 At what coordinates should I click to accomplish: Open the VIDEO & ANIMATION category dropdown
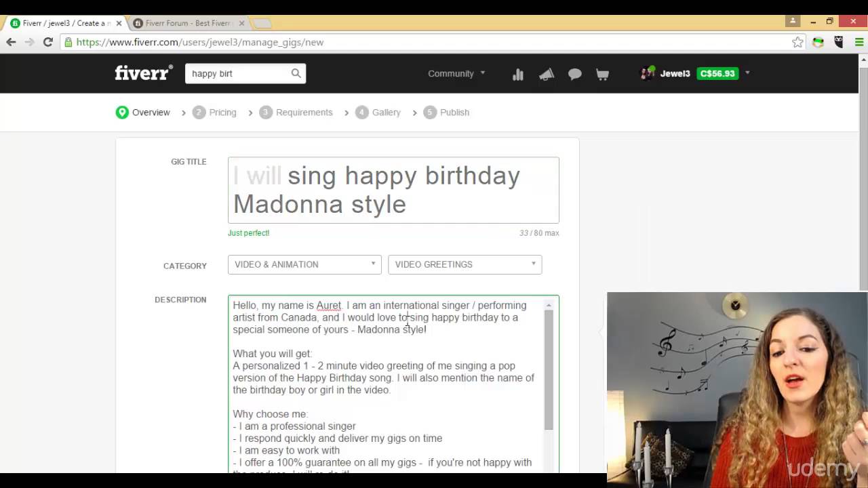[304, 264]
